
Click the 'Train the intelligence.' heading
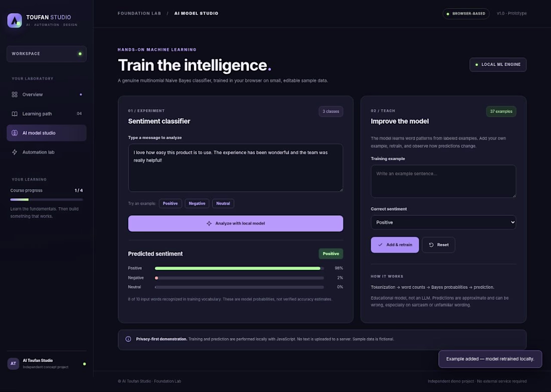pos(194,65)
